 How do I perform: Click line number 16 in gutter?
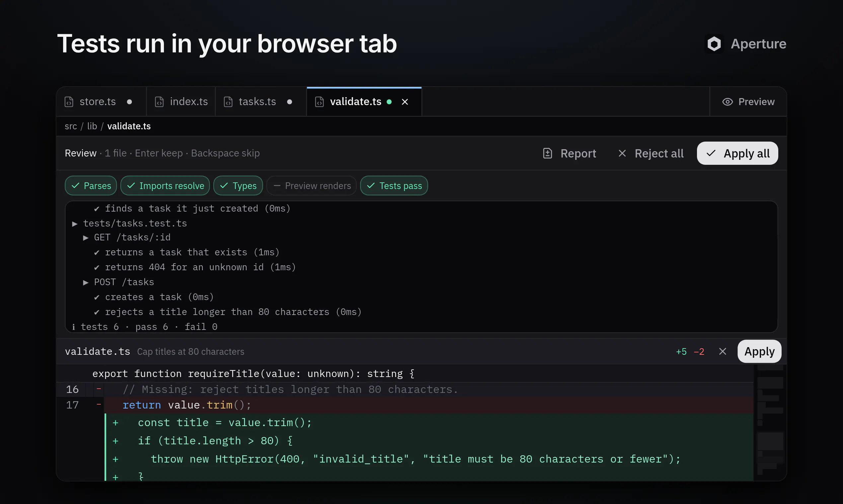click(x=72, y=390)
